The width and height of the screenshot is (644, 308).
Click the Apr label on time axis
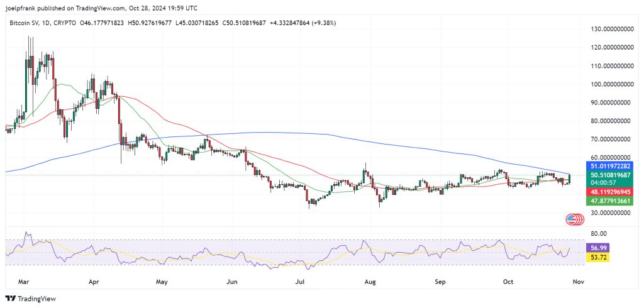point(94,282)
